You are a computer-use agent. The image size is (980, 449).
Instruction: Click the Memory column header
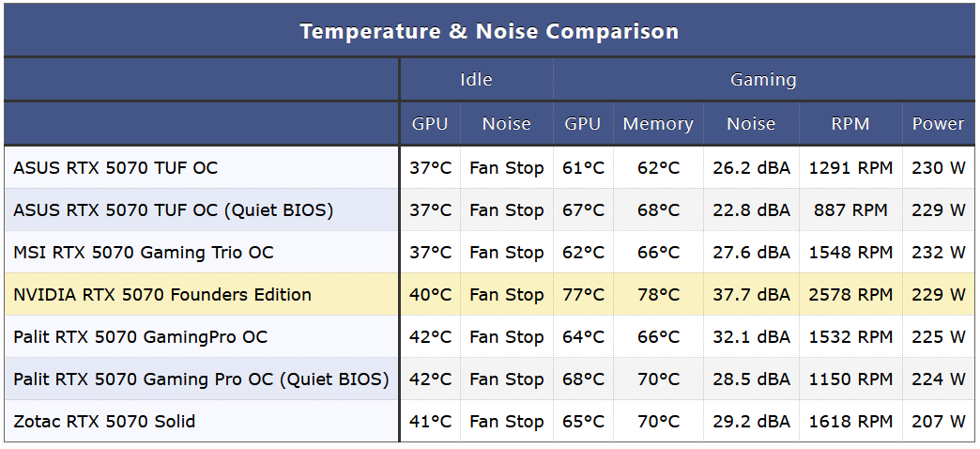pyautogui.click(x=658, y=124)
